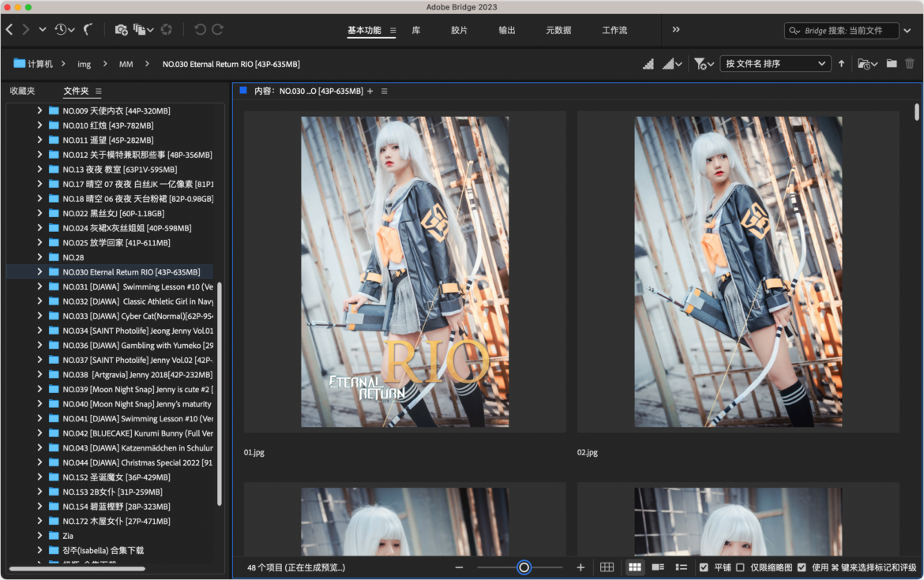Rotate 90° counterclockwise using the toolbar icon
Screen dimensions: 924x580
200,29
